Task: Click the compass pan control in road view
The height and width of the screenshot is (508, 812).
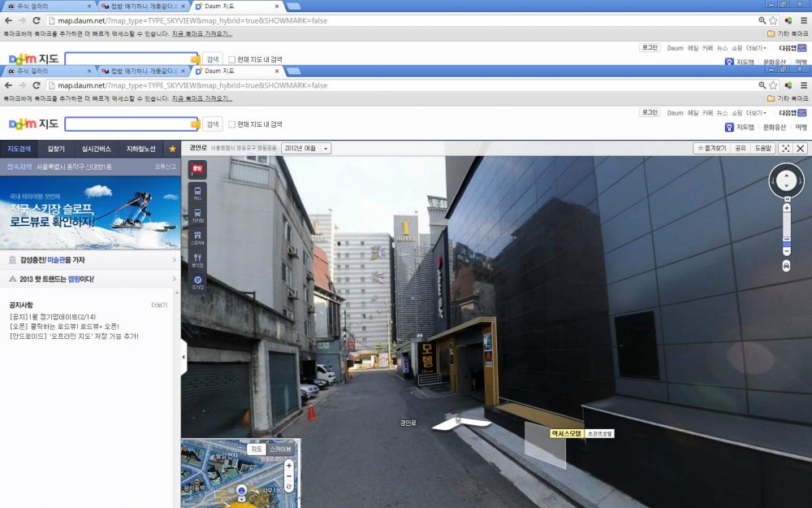Action: tap(787, 180)
